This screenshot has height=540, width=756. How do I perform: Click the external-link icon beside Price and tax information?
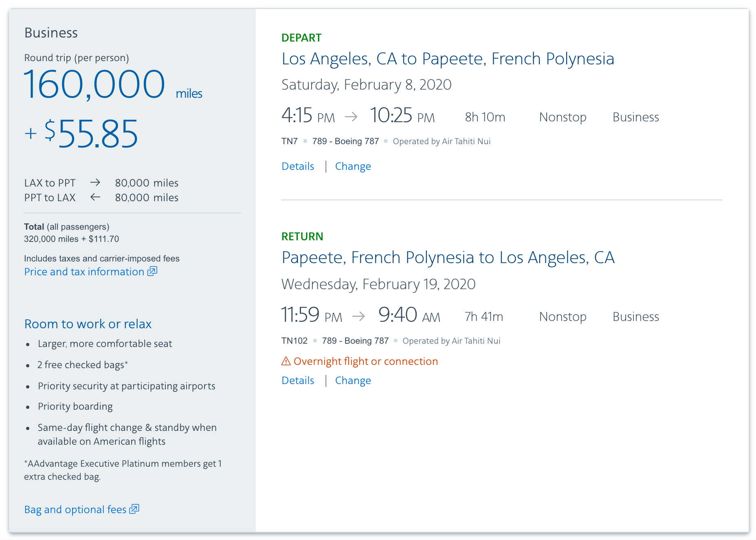(x=152, y=271)
